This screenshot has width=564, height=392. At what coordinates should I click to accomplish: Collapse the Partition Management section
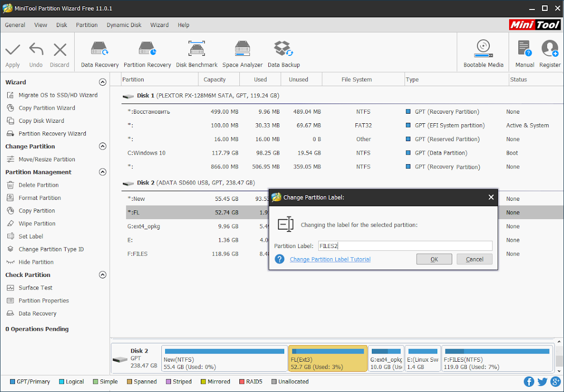tap(102, 172)
